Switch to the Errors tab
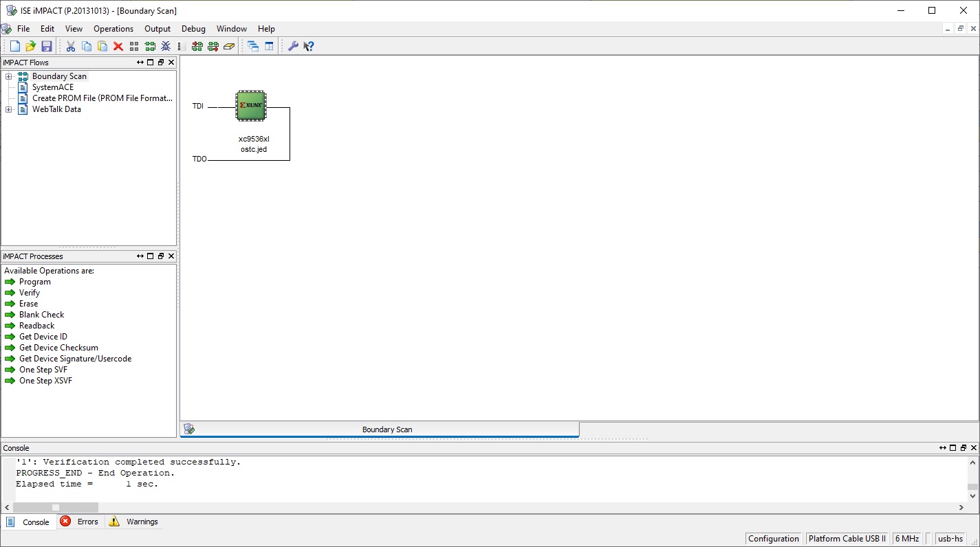Viewport: 980px width, 547px height. point(80,522)
